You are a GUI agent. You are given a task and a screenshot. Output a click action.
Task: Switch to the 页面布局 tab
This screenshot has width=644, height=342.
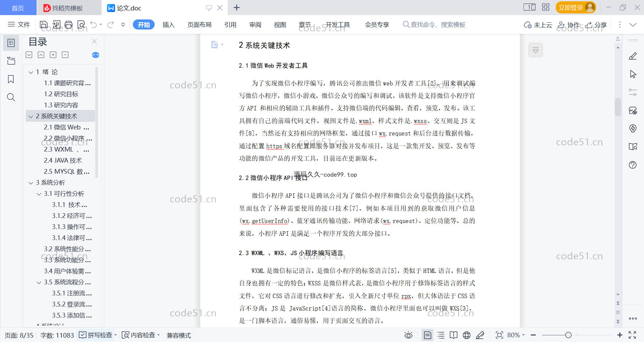199,24
